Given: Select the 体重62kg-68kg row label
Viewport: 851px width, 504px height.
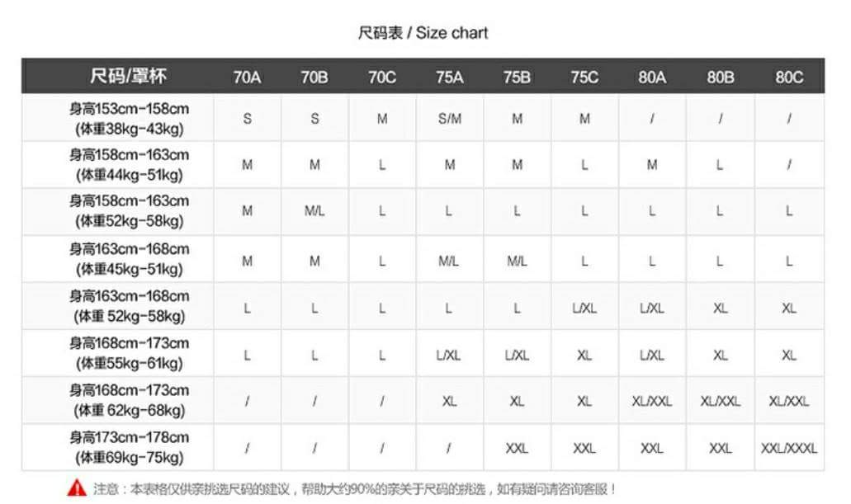Looking at the screenshot, I should click(129, 411).
